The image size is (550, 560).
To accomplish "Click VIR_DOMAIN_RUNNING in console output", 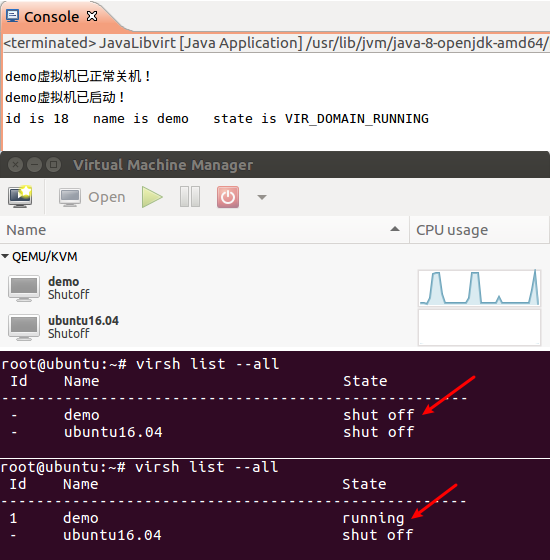I will 357,119.
